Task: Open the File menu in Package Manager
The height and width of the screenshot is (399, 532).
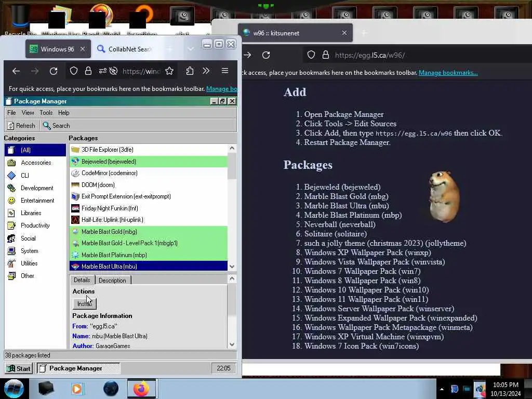Action: point(11,113)
